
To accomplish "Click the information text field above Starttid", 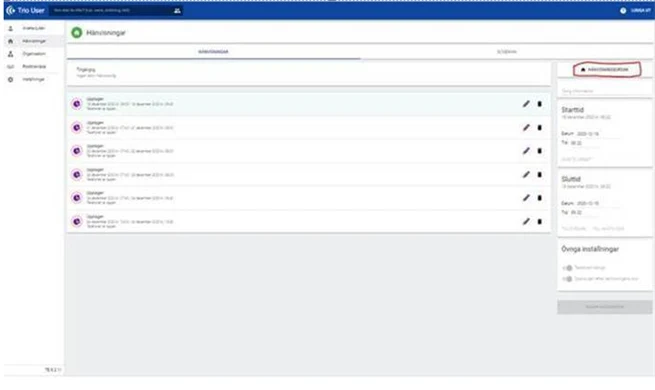I will (x=604, y=91).
